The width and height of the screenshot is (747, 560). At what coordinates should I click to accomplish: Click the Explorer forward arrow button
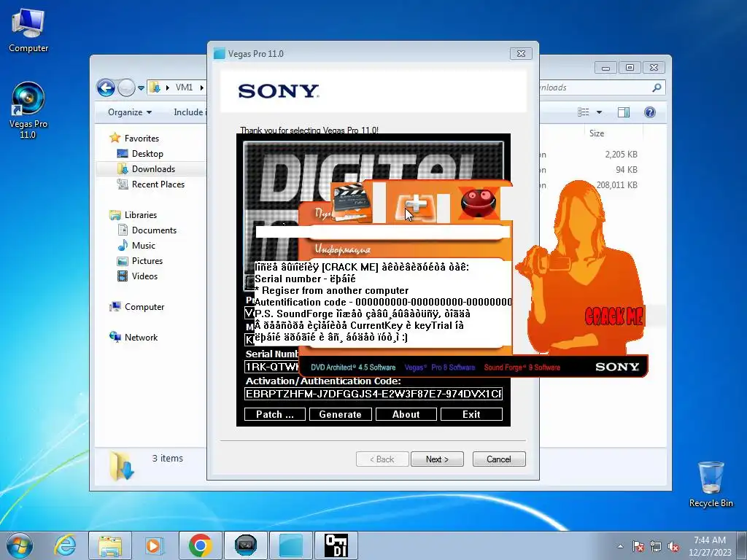pos(126,87)
